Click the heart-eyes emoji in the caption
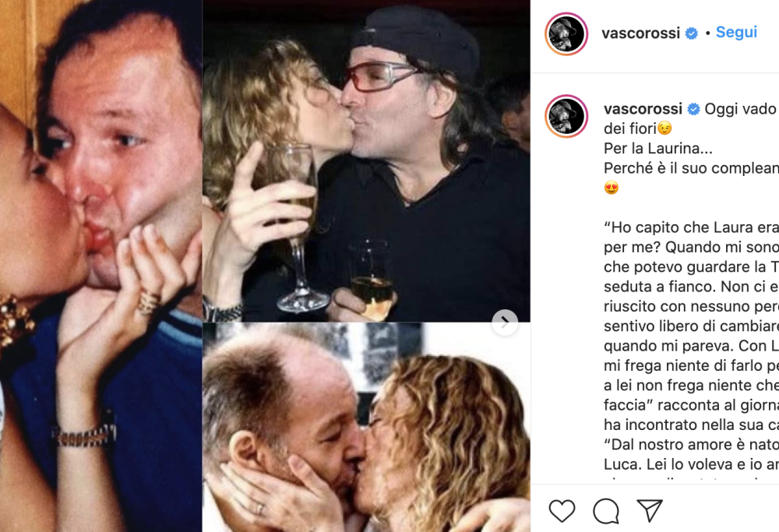The height and width of the screenshot is (532, 779). pos(612,188)
